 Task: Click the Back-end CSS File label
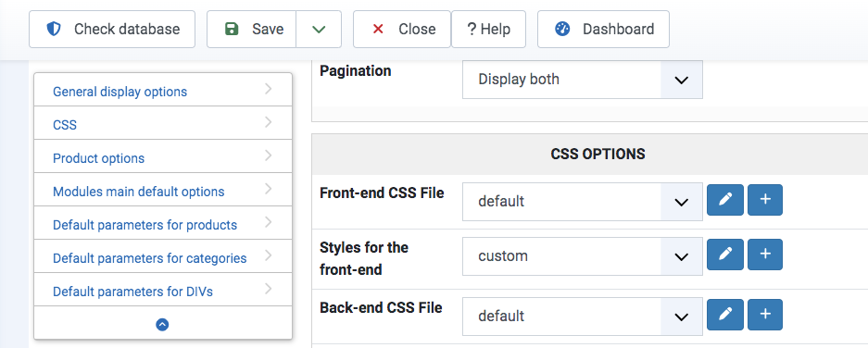[x=381, y=307]
